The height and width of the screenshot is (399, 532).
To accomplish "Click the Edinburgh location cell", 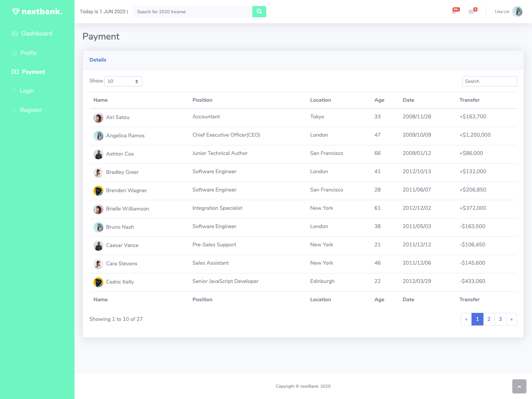I will 322,281.
